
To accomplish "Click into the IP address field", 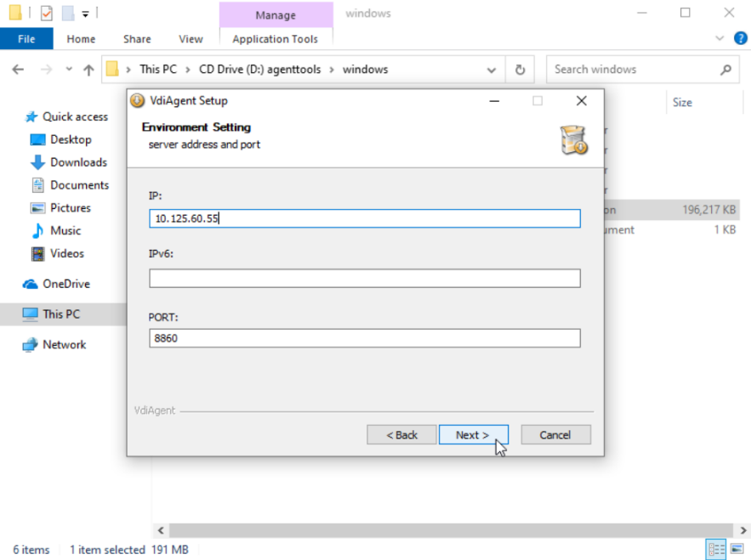I will coord(365,218).
